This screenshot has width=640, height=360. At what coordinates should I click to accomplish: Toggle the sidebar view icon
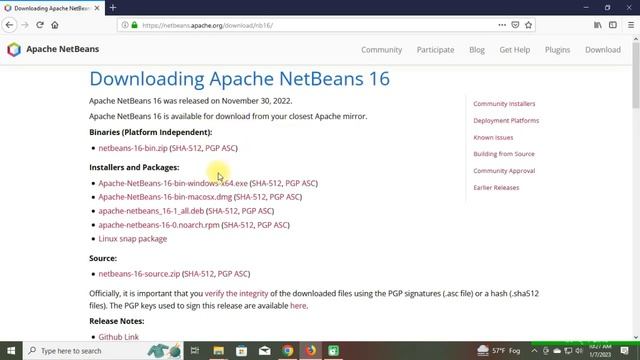pyautogui.click(x=613, y=25)
